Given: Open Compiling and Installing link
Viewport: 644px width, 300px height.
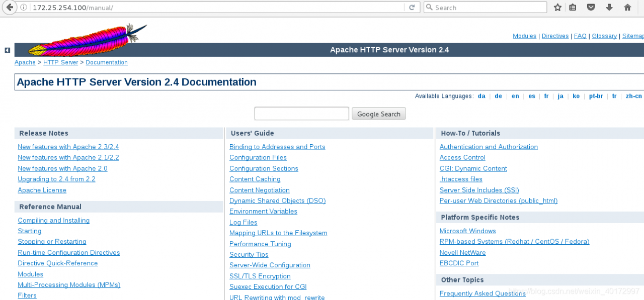Looking at the screenshot, I should (53, 221).
